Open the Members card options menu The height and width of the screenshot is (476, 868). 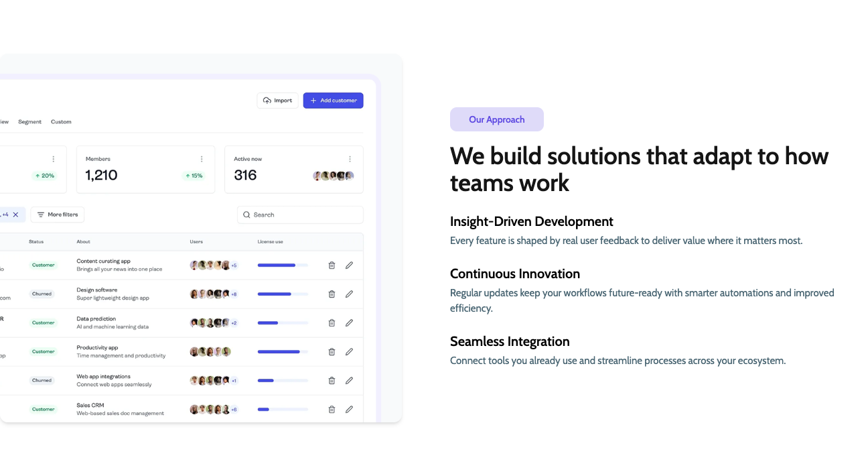click(x=202, y=159)
